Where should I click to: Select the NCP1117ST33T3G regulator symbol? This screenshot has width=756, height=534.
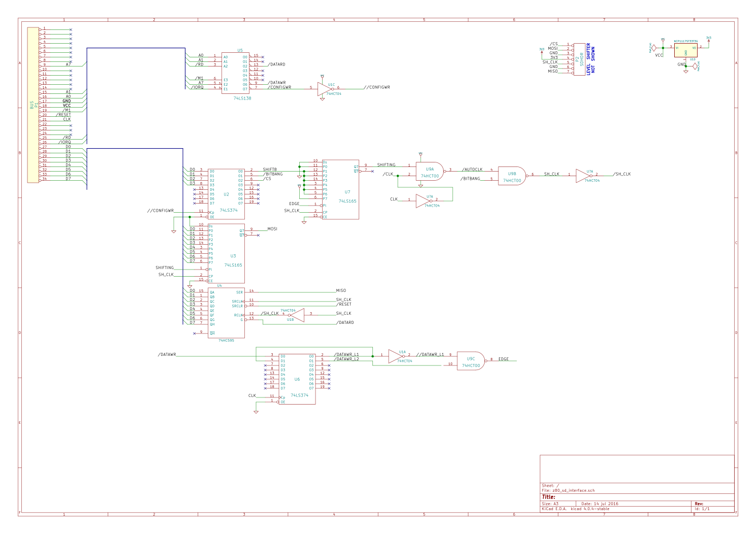coord(687,51)
